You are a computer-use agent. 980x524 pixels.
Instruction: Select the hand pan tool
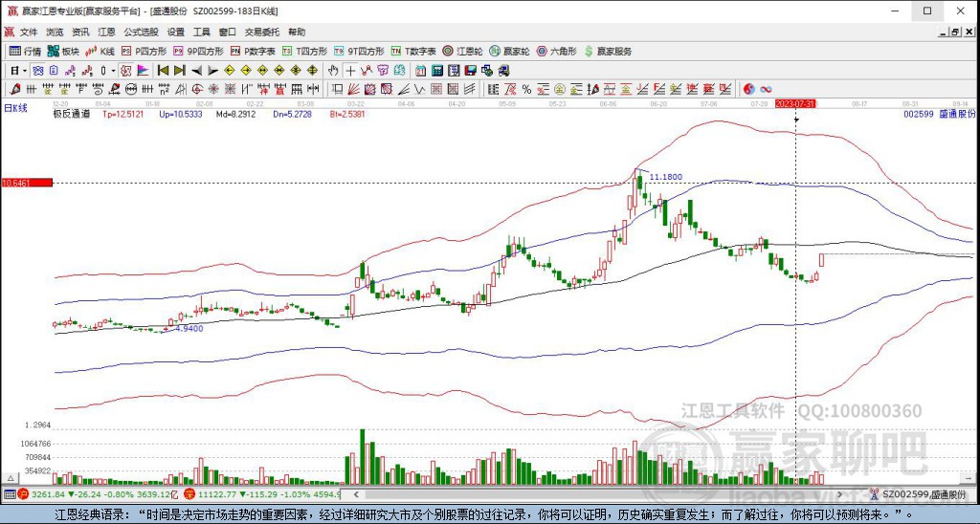pyautogui.click(x=333, y=71)
